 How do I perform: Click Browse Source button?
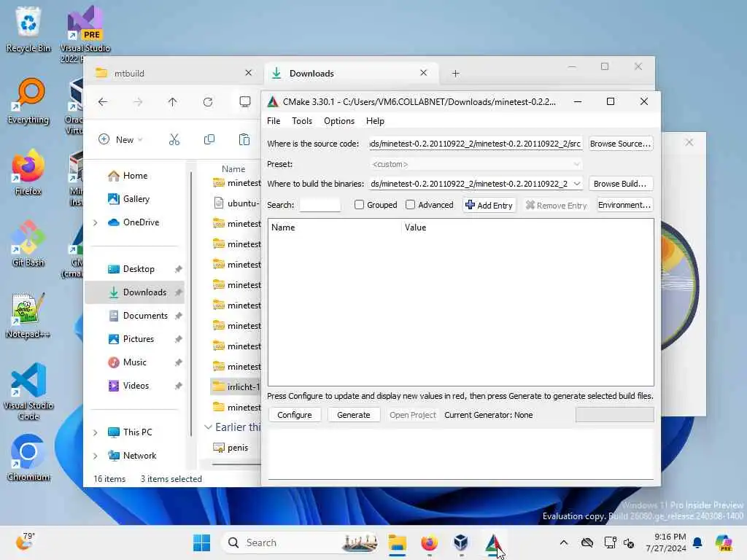[620, 144]
